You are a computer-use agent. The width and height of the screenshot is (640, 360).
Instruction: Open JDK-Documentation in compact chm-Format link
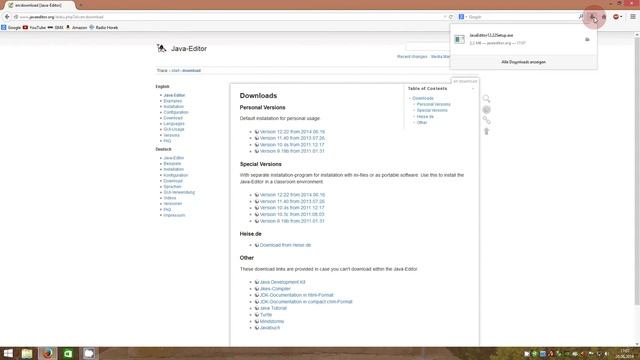[x=306, y=302]
